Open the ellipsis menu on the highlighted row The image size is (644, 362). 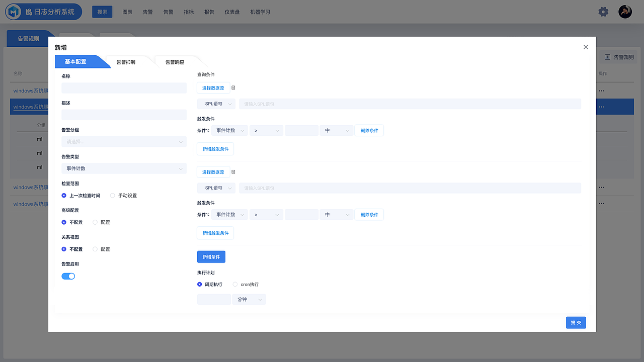click(x=601, y=107)
